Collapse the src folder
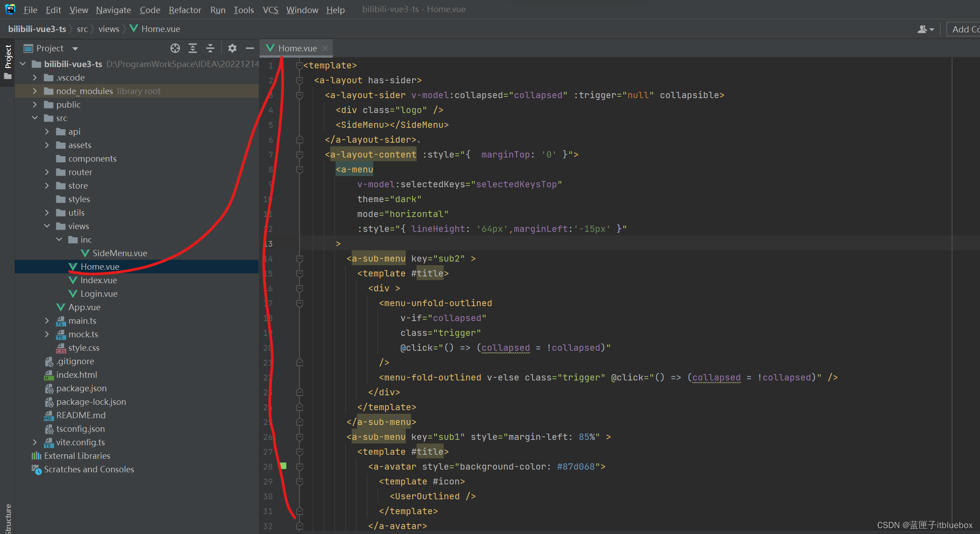980x534 pixels. (35, 118)
